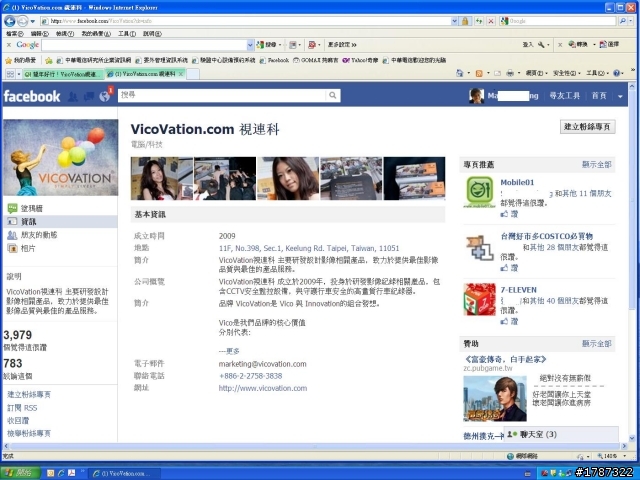Image resolution: width=640 pixels, height=480 pixels.
Task: Click the VicoVation balloon cover image
Action: point(60,157)
